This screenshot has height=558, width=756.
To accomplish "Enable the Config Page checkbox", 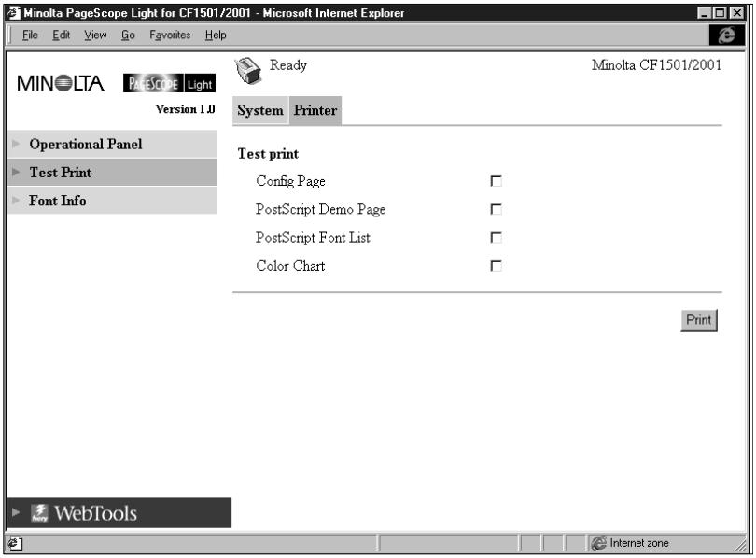I will pyautogui.click(x=496, y=181).
